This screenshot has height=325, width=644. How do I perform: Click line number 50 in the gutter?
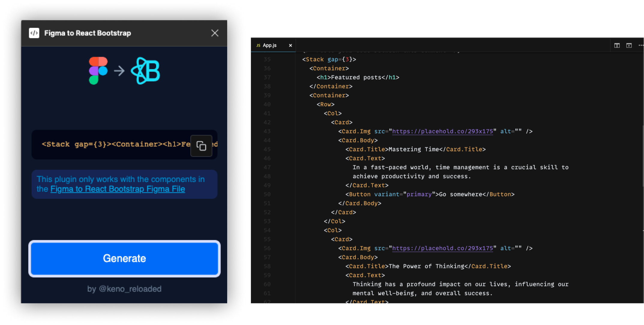tap(267, 194)
